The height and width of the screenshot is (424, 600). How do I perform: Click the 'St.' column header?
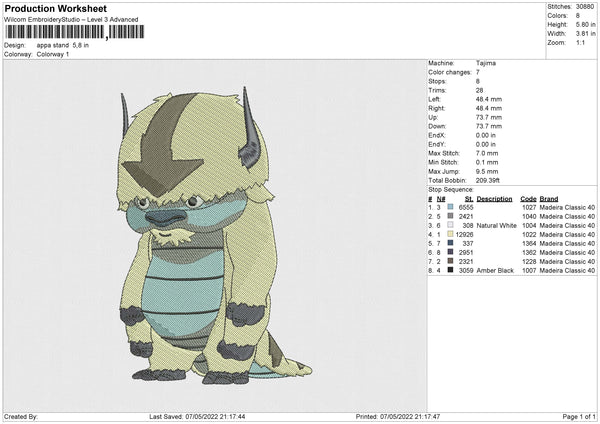[469, 199]
